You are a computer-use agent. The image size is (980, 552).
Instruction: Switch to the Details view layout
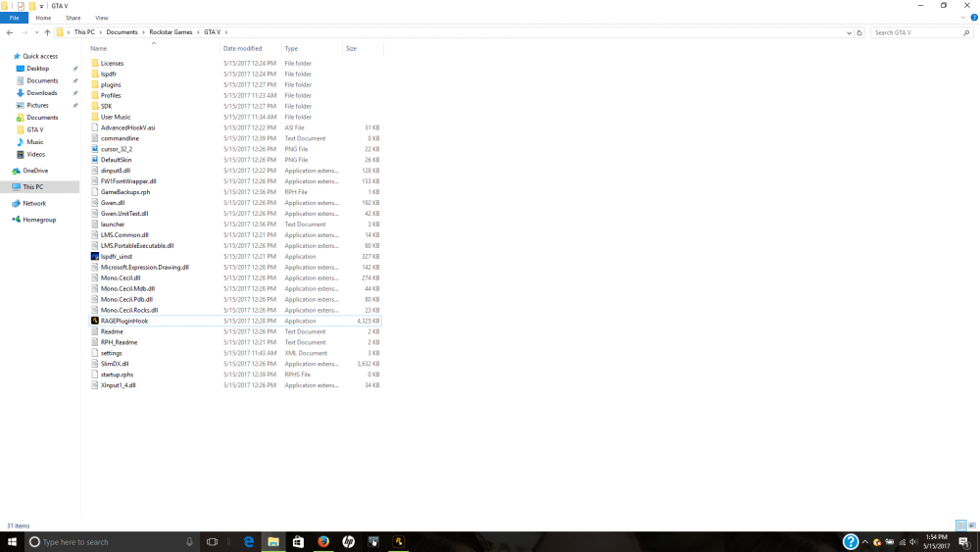coord(960,526)
